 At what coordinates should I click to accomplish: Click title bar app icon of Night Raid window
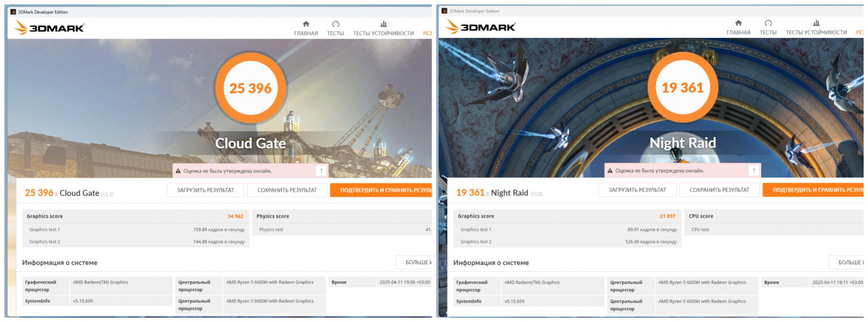(x=444, y=11)
